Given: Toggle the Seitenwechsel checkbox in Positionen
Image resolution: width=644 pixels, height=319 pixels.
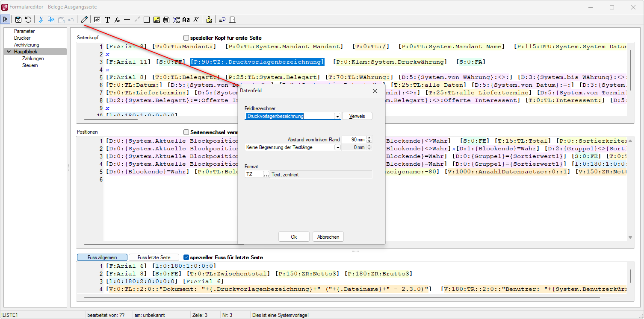Looking at the screenshot, I should point(186,132).
